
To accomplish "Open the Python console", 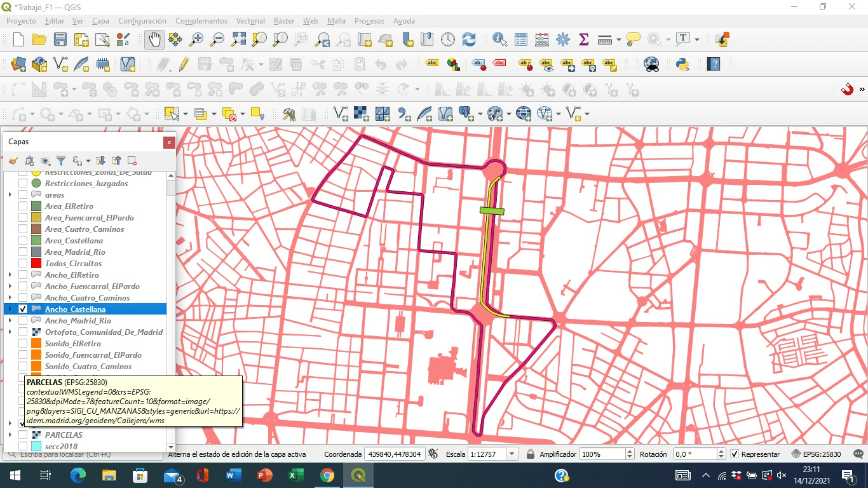I will pos(683,64).
